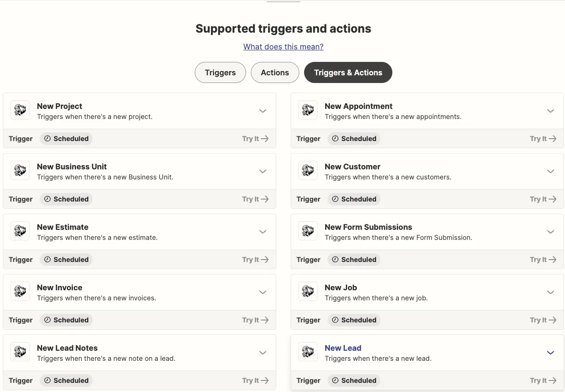The height and width of the screenshot is (392, 565).
Task: Expand the New Lead trigger chevron
Action: tap(551, 353)
